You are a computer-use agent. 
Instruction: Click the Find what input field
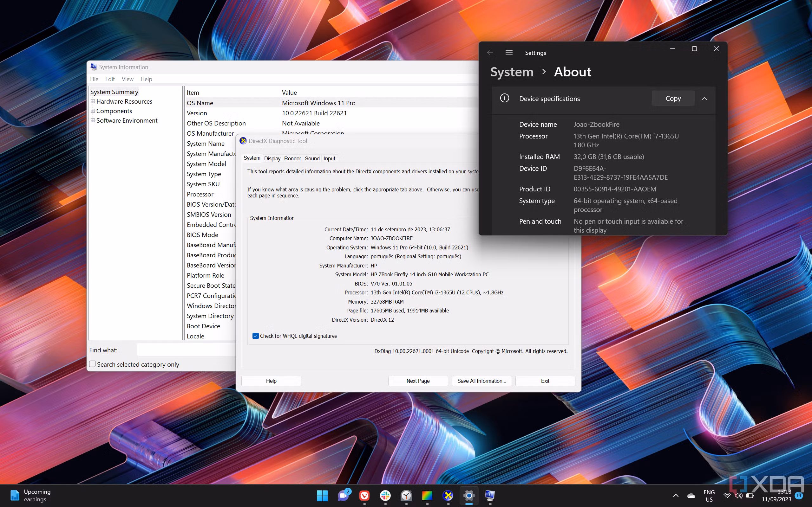187,350
